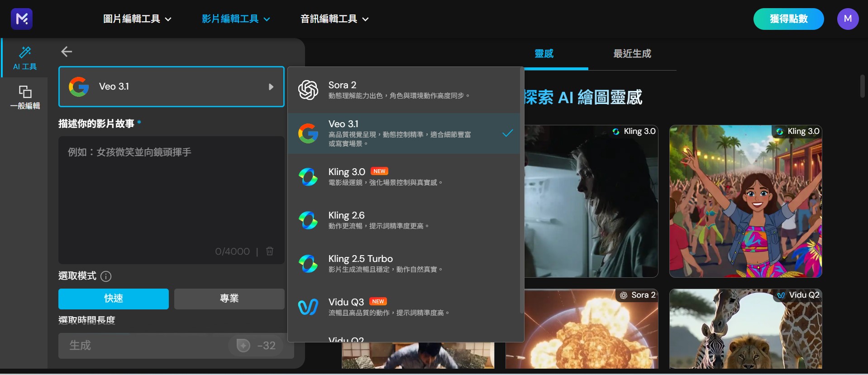Show info about 選取模式
This screenshot has width=868, height=375.
coord(106,276)
